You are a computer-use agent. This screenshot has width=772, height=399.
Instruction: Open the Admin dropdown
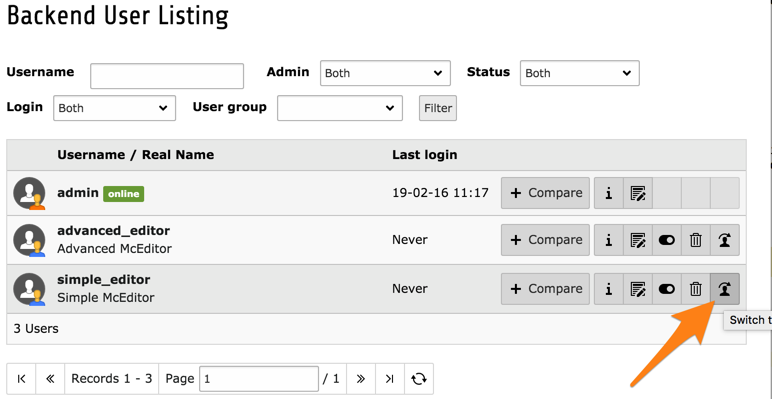pos(385,73)
